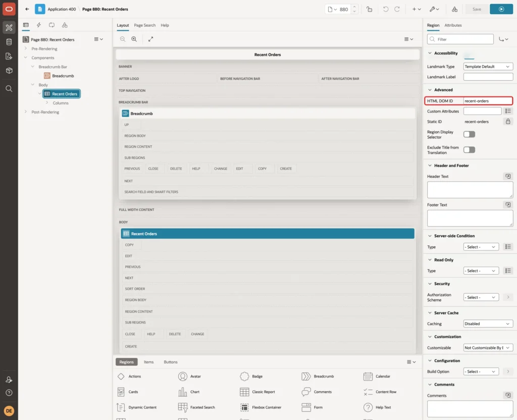Expand the Post-Rendering tree node
This screenshot has width=517, height=420.
tap(26, 112)
